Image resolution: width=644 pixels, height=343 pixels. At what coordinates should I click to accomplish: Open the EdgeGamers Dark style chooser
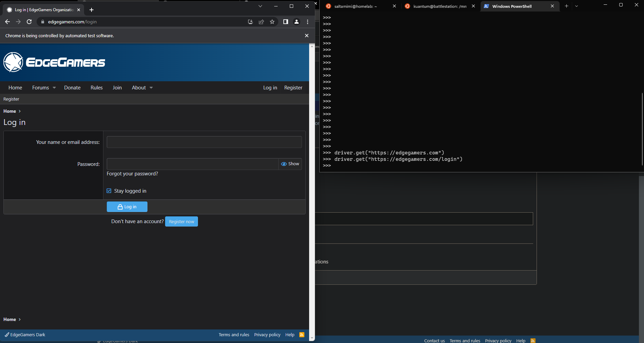(x=25, y=335)
